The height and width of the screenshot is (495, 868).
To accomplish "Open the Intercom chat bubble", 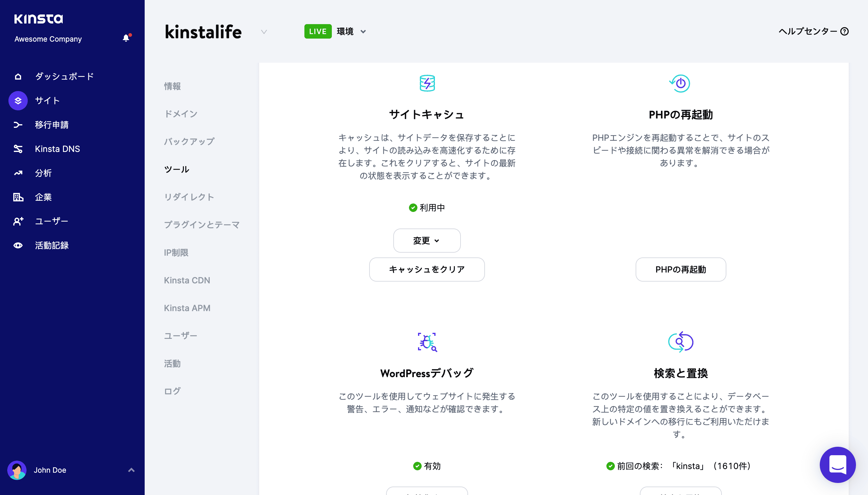I will 838,465.
